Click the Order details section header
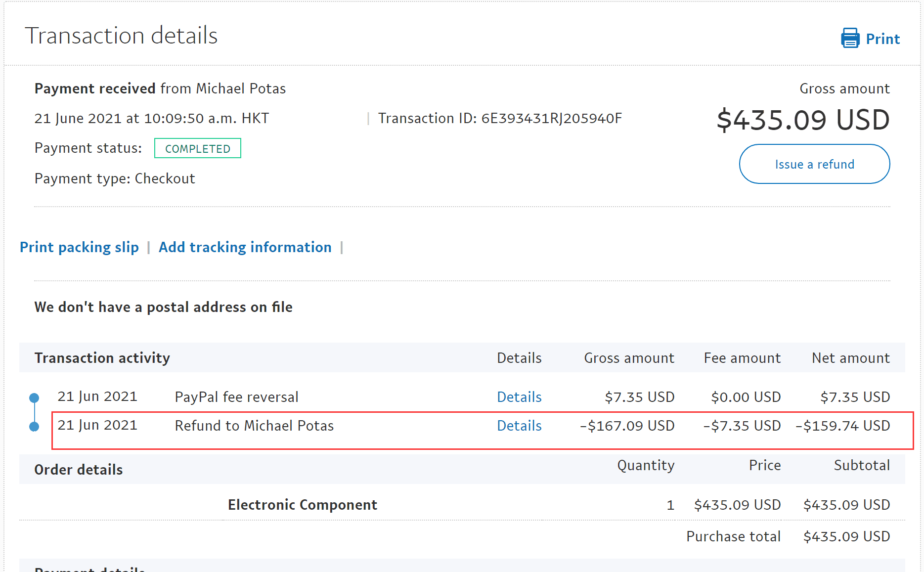Image resolution: width=924 pixels, height=572 pixels. click(x=79, y=470)
